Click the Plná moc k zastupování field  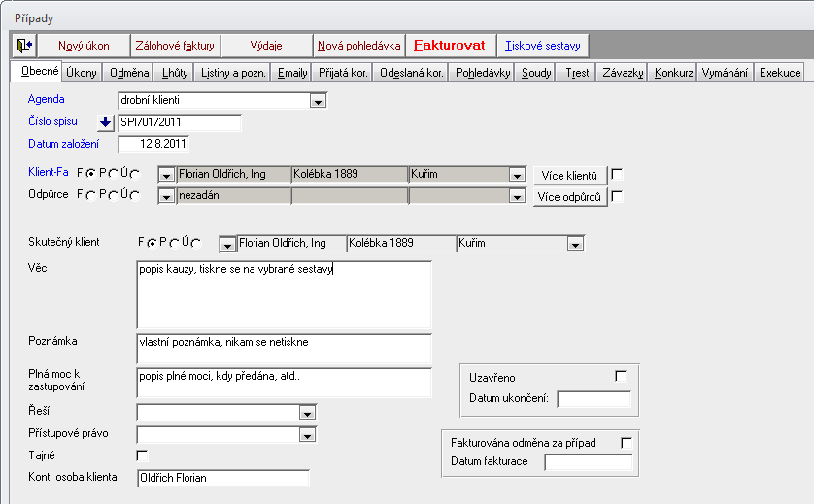click(284, 383)
